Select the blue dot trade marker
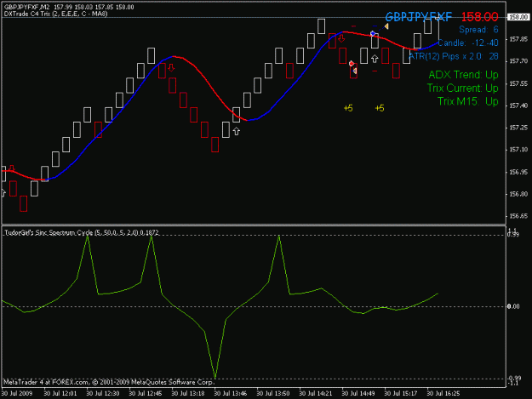The width and height of the screenshot is (532, 399). pos(373,33)
